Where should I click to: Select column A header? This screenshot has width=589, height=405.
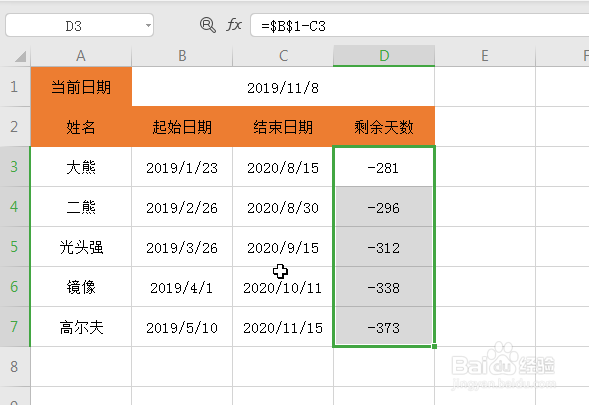pos(81,56)
